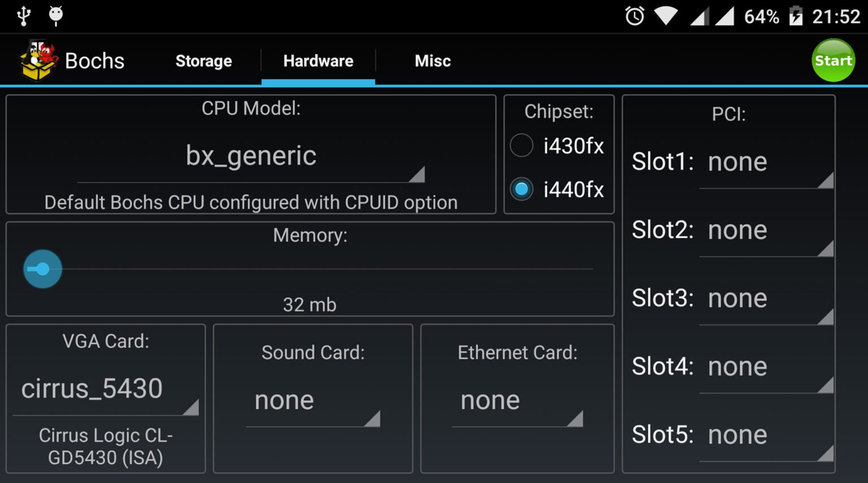This screenshot has height=483, width=868.
Task: Click the Android debugging icon in status bar
Action: 55,16
